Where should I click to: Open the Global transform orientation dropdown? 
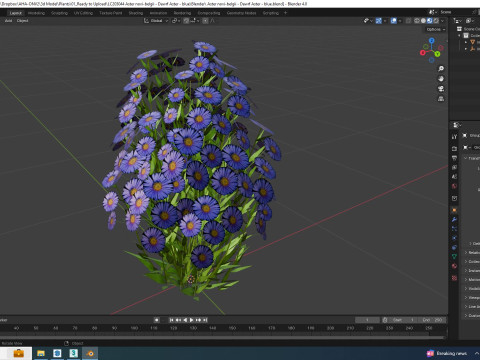tap(156, 21)
